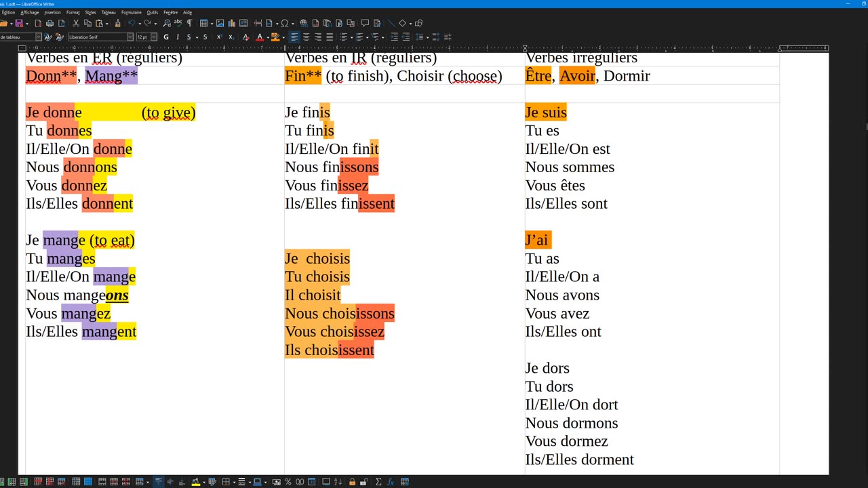
Task: Click Increase Indent icon
Action: coord(394,37)
